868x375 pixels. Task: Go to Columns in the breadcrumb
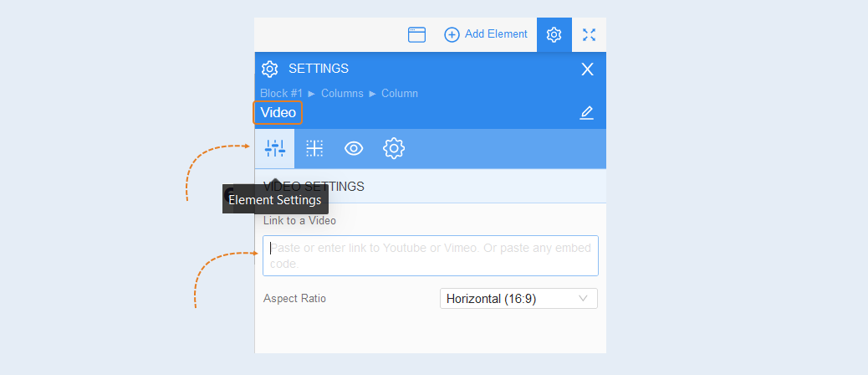tap(342, 94)
